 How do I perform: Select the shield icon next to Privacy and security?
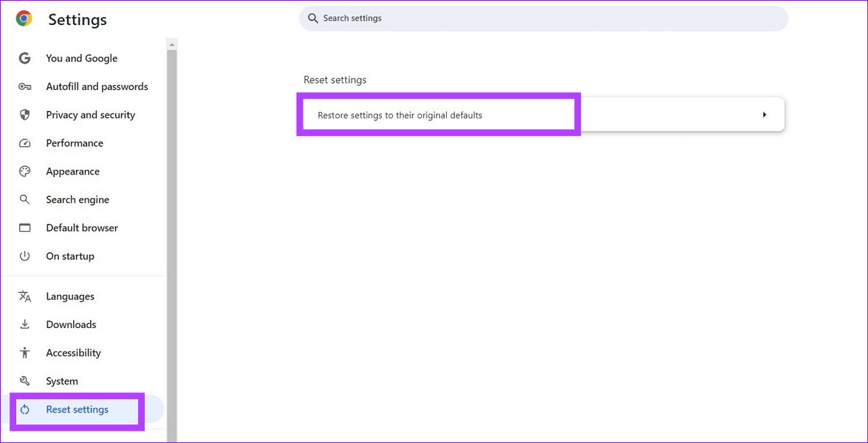pyautogui.click(x=24, y=114)
